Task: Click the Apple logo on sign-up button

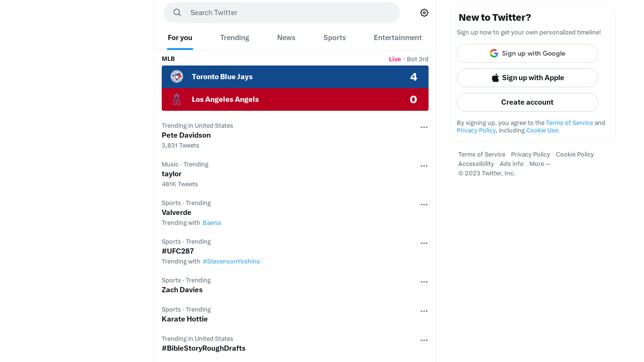Action: click(495, 78)
